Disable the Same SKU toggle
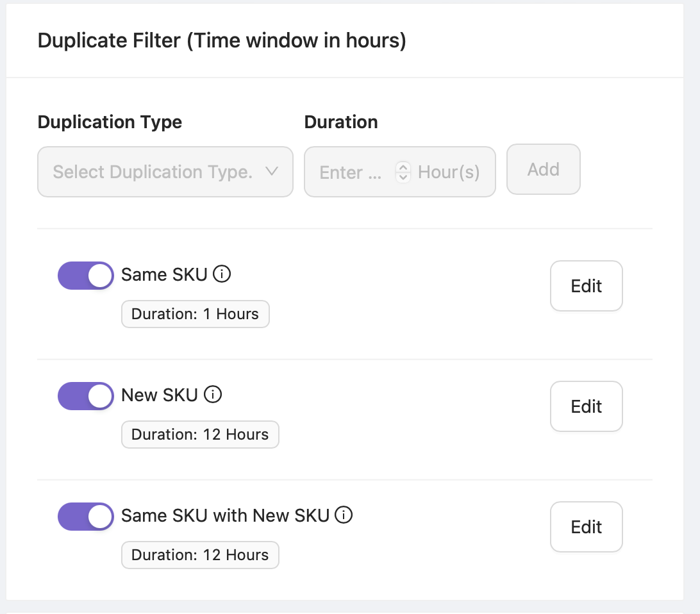 (x=86, y=276)
